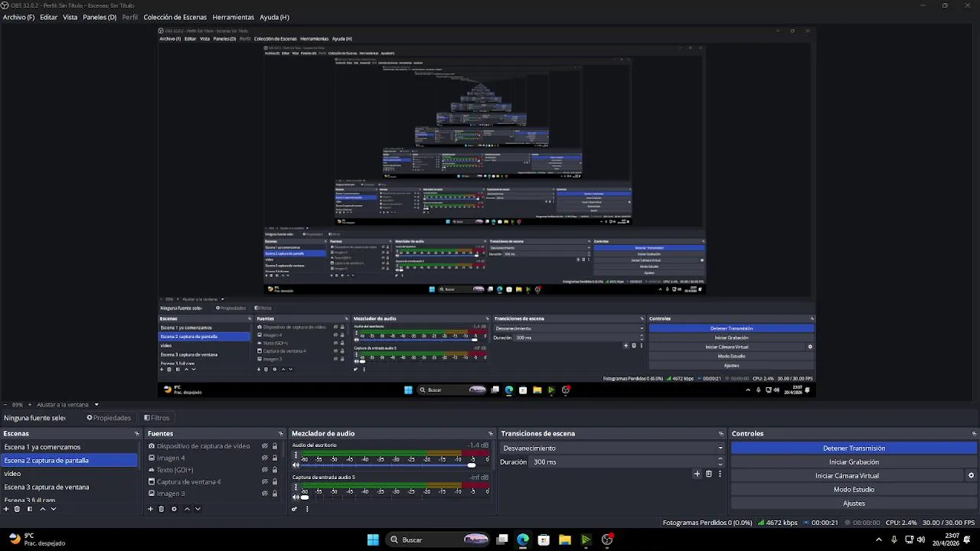
Task: Show hidden system tray icons chevron
Action: click(878, 540)
